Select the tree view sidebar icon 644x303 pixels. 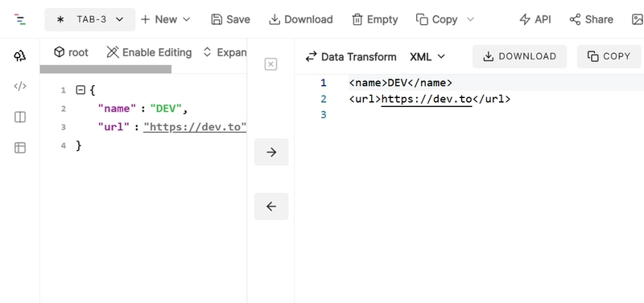coord(20,55)
